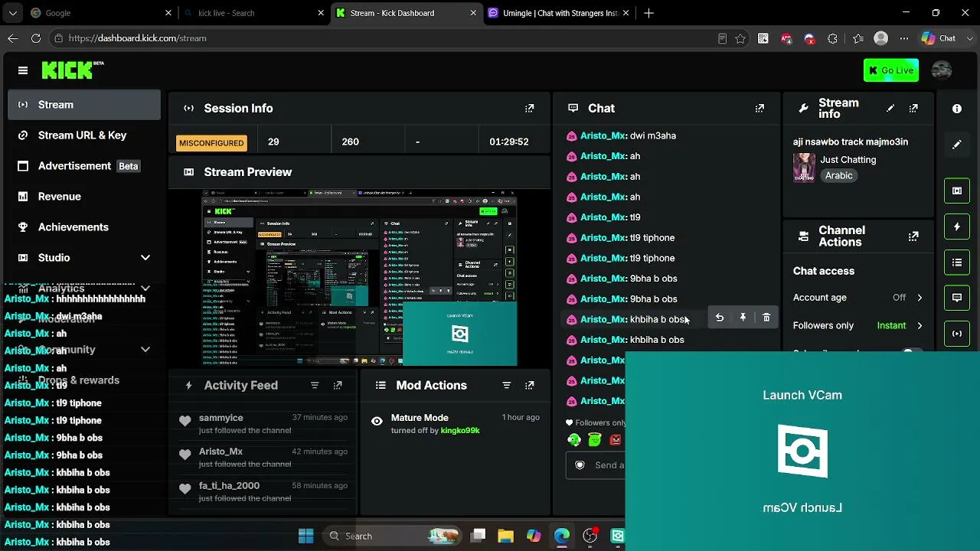Click the chat message "dwi m3aha"
Image resolution: width=980 pixels, height=551 pixels.
click(652, 135)
